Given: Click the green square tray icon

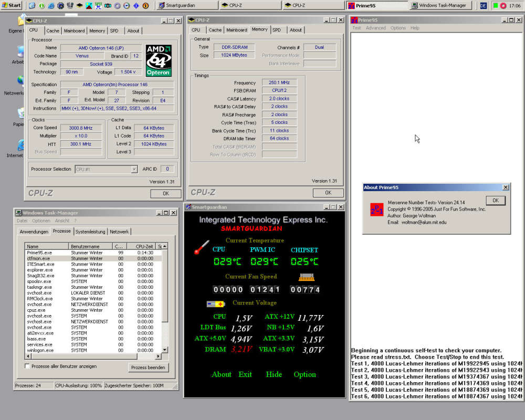Looking at the screenshot, I should pos(496,6).
